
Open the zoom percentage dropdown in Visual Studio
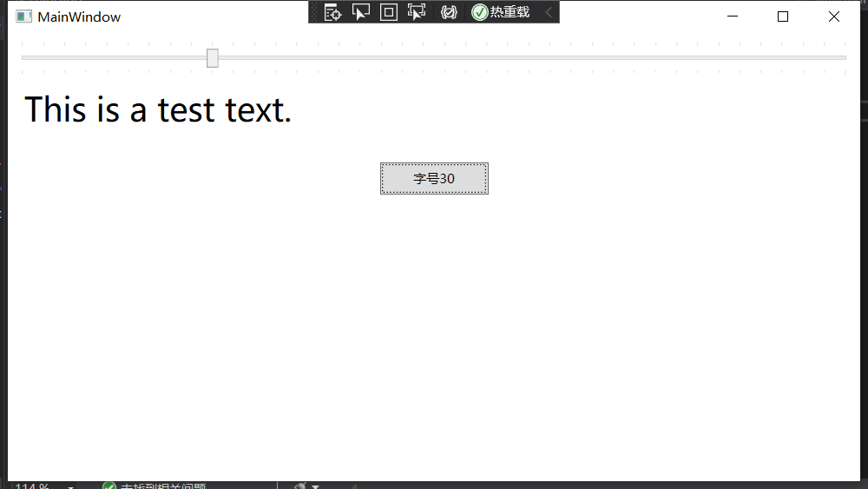point(70,486)
